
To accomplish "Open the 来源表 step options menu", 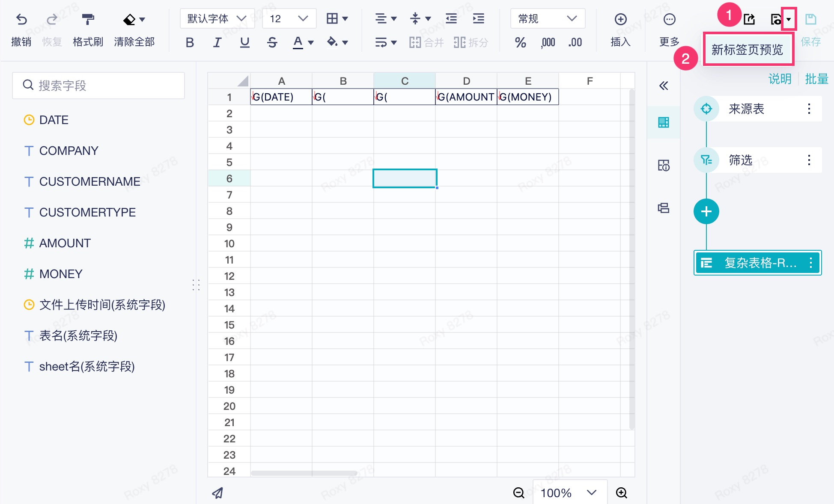I will click(x=809, y=109).
